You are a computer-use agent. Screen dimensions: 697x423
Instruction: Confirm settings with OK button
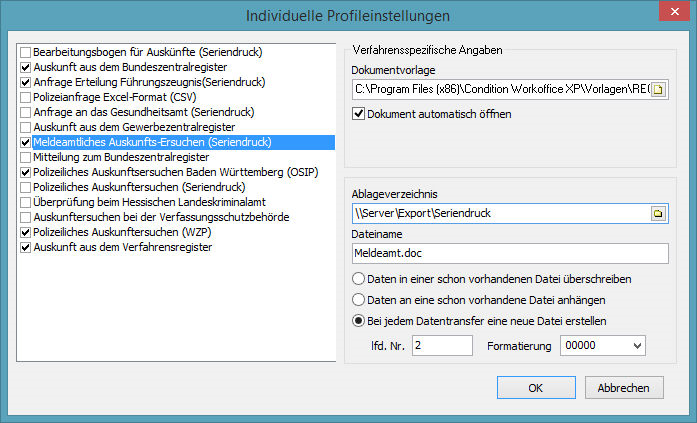coord(536,388)
